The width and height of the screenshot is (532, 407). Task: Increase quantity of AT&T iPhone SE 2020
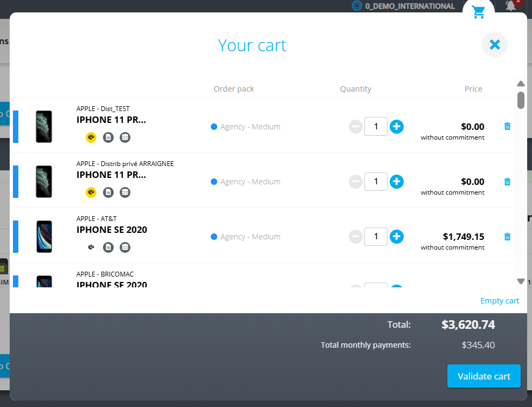[397, 237]
